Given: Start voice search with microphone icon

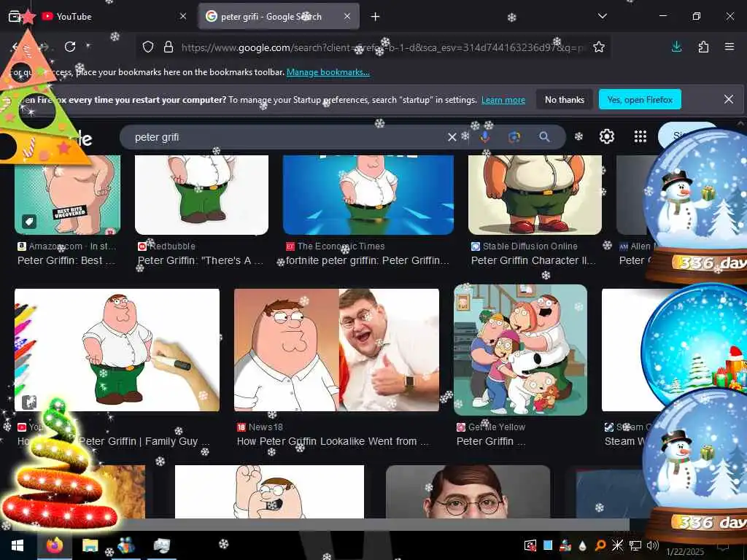Looking at the screenshot, I should tap(485, 137).
